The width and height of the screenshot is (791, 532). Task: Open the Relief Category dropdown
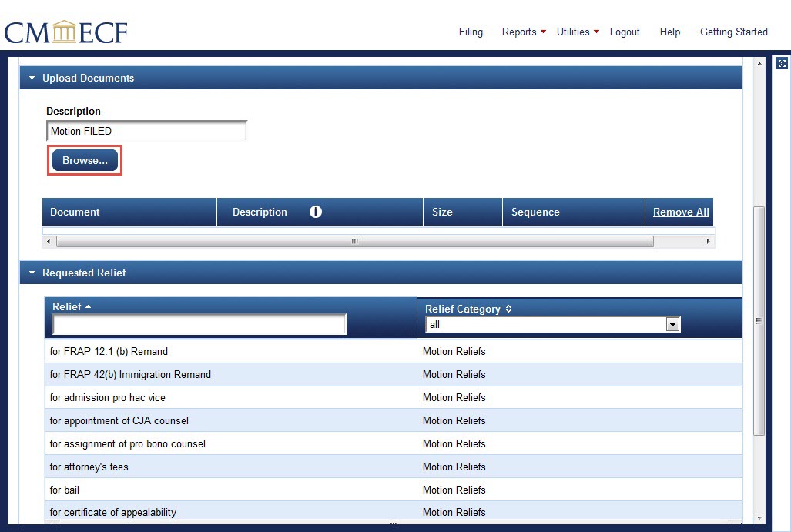click(672, 325)
